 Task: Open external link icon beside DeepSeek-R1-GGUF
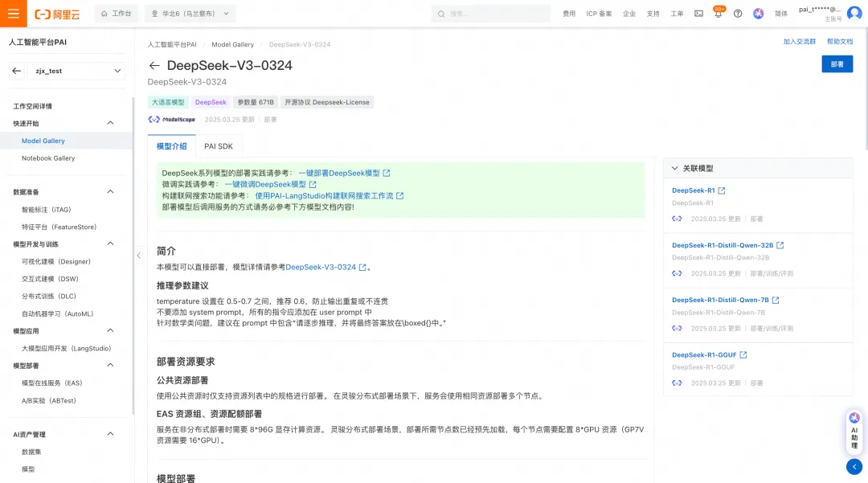coord(743,354)
